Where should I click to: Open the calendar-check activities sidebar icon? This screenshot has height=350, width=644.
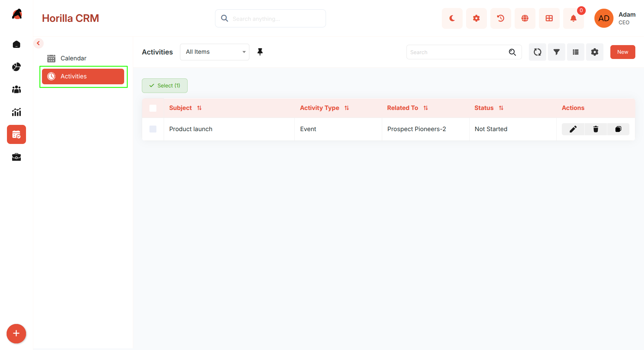(x=16, y=135)
